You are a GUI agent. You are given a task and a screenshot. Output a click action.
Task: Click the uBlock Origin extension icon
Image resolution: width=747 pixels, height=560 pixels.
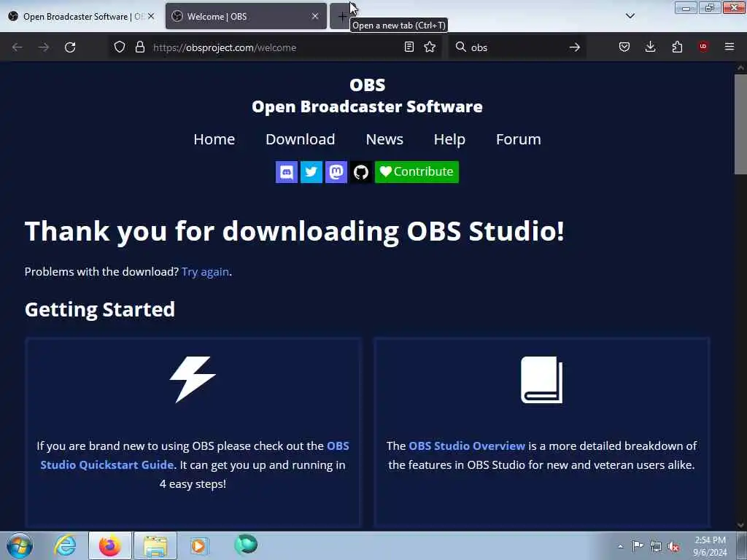tap(703, 47)
